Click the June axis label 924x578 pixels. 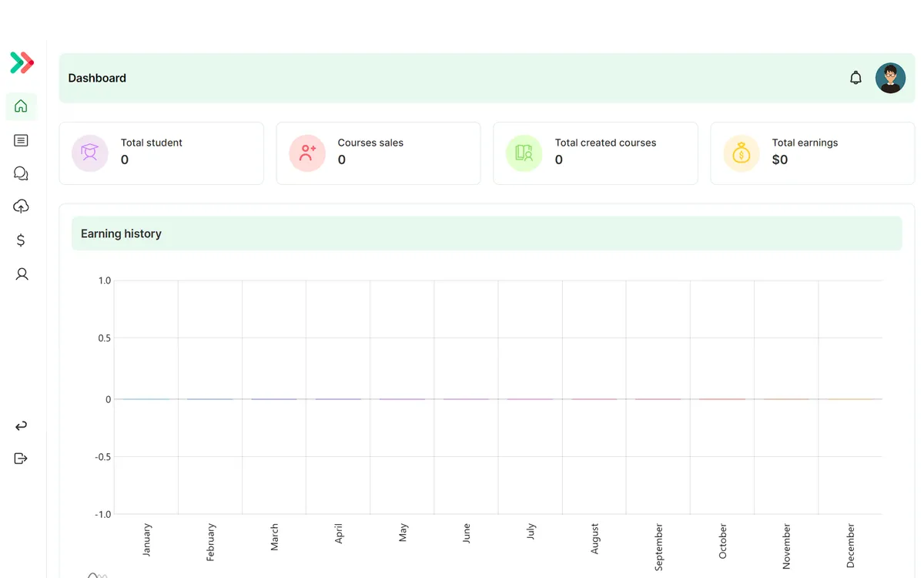click(466, 533)
